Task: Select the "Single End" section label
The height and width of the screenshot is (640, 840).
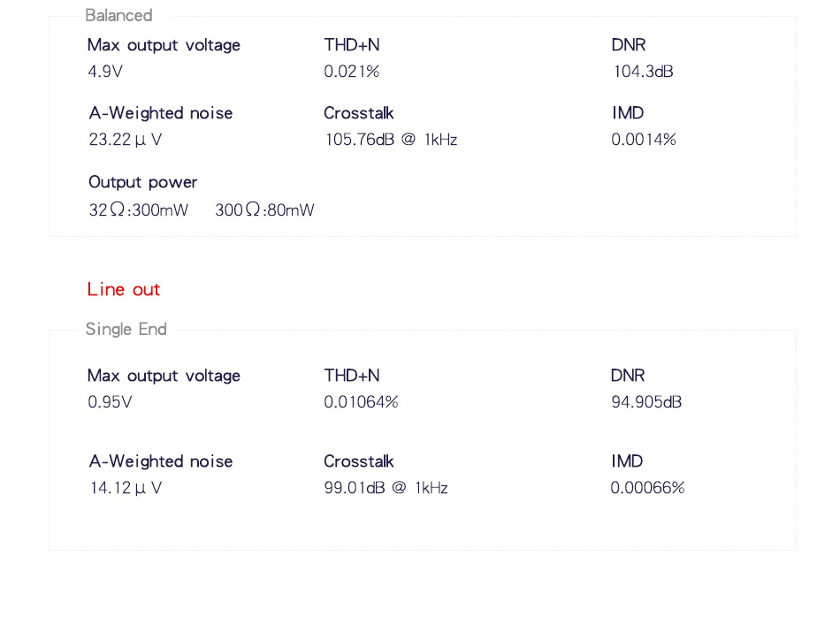Action: tap(126, 330)
